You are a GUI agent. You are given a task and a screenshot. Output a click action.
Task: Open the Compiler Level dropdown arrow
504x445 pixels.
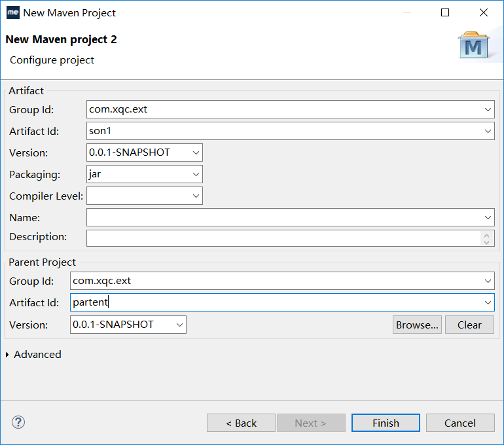(196, 196)
